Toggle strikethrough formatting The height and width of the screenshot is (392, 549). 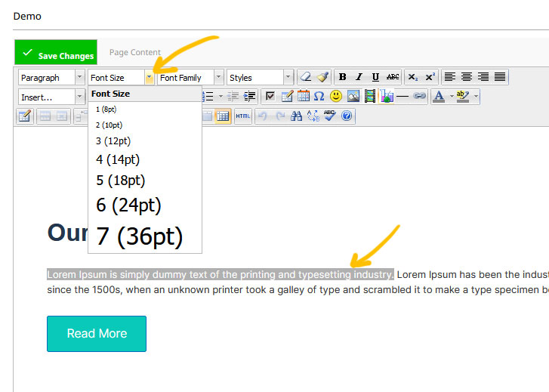pos(393,77)
